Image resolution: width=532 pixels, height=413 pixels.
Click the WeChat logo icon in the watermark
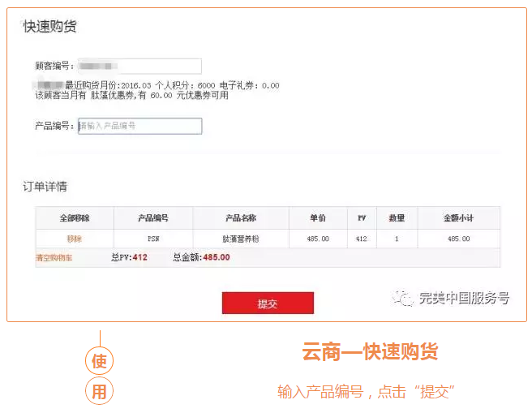click(403, 299)
